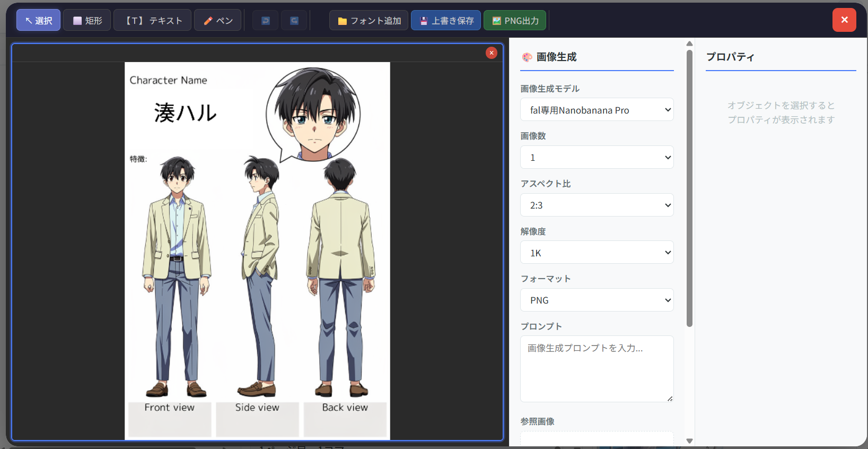Viewport: 868px width, 449px height.
Task: Close the editor with the red X
Action: click(844, 20)
